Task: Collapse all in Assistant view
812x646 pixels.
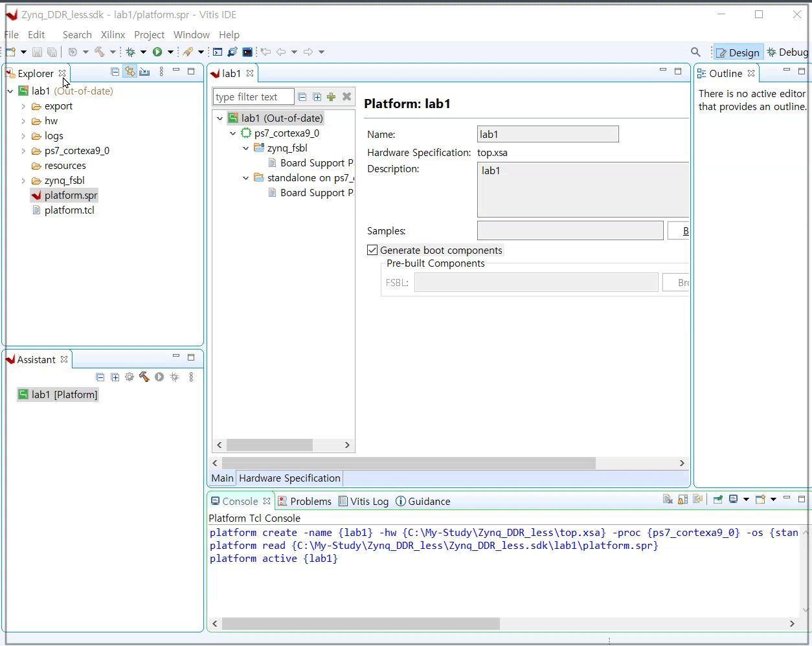Action: click(x=100, y=377)
